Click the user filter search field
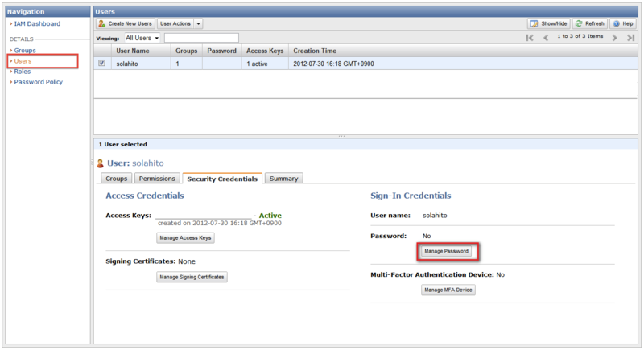Screen dimensions: 644x350 201,38
